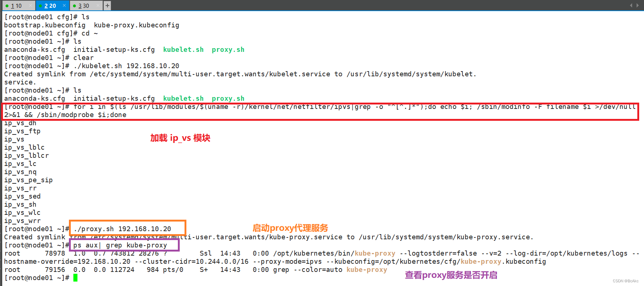The height and width of the screenshot is (286, 644).
Task: Click the 'ip_vs_wlc' module line
Action: tap(22, 213)
